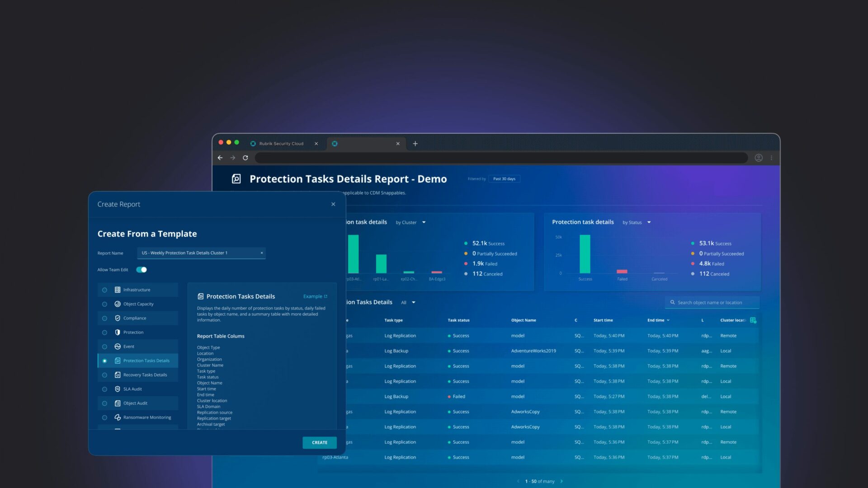This screenshot has height=488, width=868.
Task: Click the browser reload icon
Action: pyautogui.click(x=245, y=158)
